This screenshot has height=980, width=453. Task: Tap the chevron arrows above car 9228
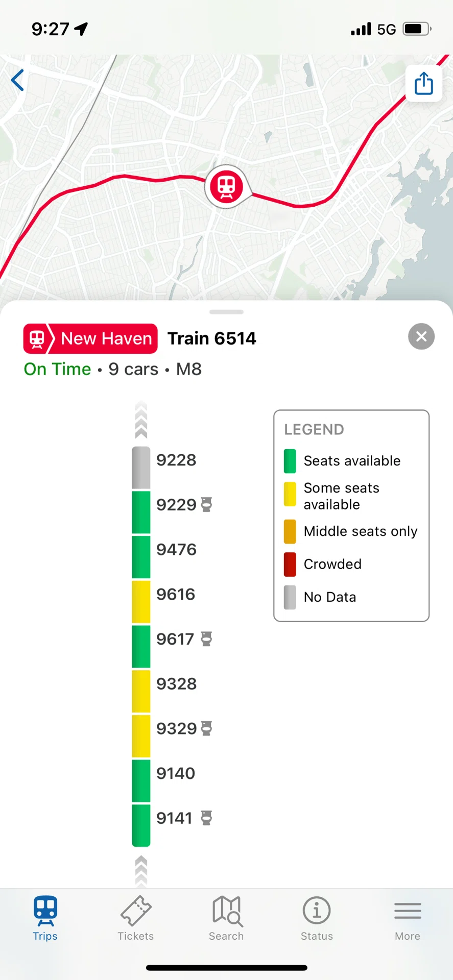point(141,420)
